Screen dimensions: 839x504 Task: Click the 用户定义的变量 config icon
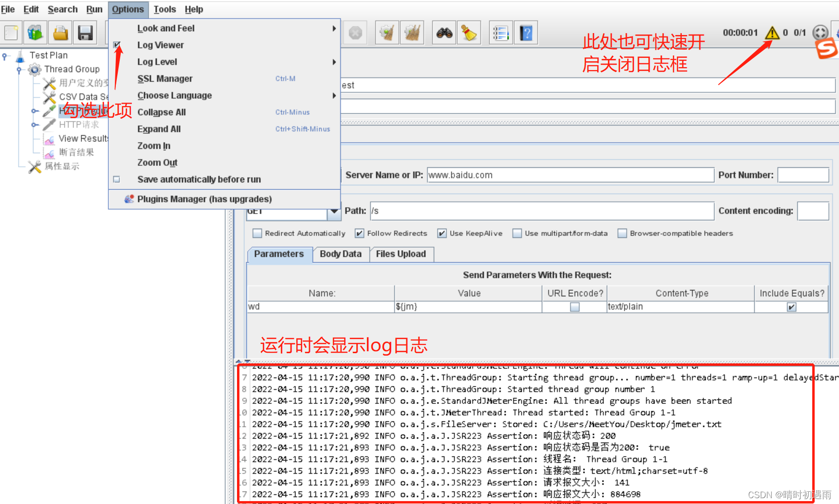coord(49,84)
